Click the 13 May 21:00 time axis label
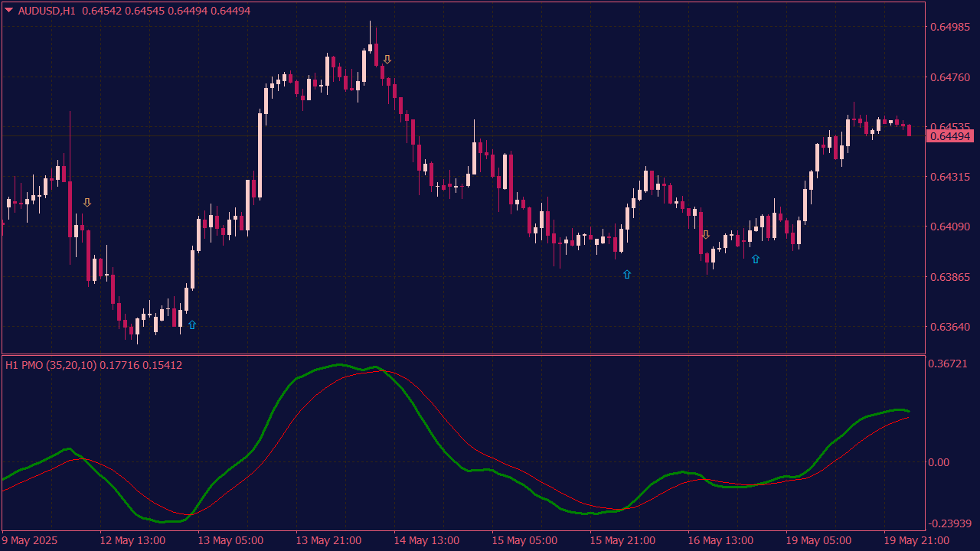 328,540
